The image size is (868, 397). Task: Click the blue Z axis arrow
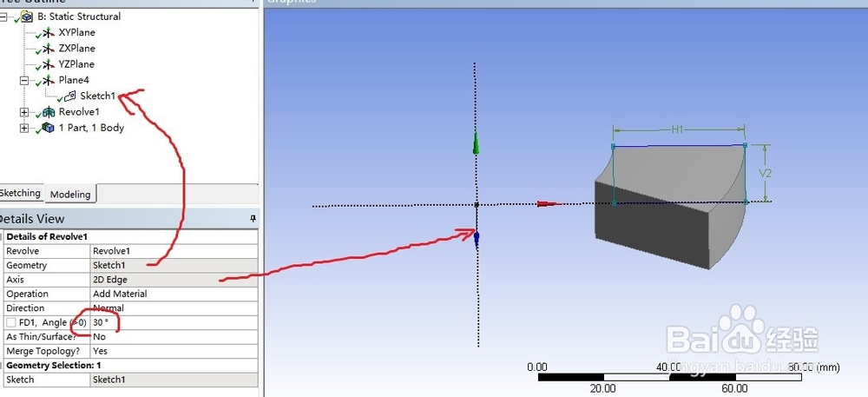point(476,239)
